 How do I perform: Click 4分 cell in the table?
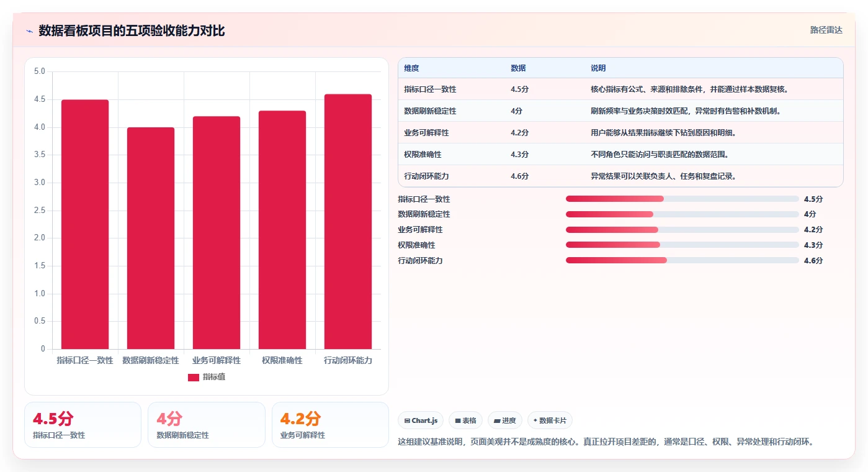(516, 111)
